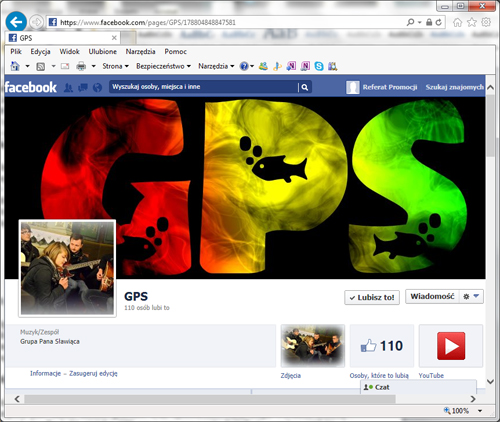Screen dimensions: 500x422
Task: Refresh the page with reload icon
Action: pyautogui.click(x=438, y=22)
